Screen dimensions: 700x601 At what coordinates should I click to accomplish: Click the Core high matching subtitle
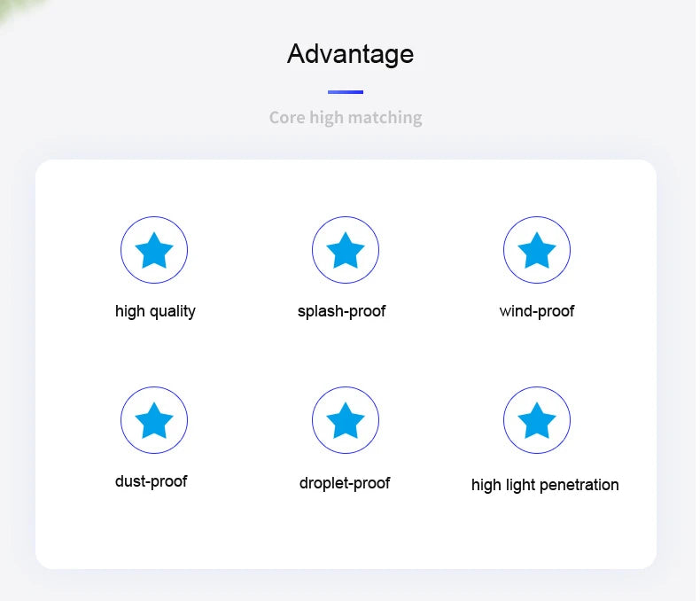[346, 118]
